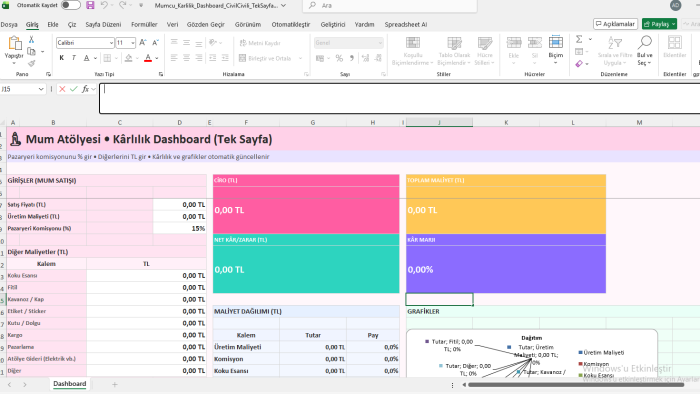Click Koşullu Biçimlendirme button
This screenshot has height=394, width=700.
point(413,50)
